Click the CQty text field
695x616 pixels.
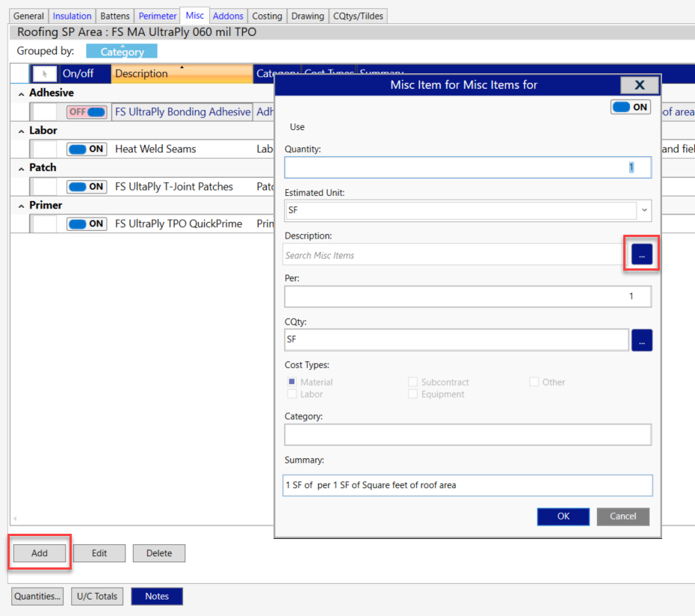click(x=456, y=339)
